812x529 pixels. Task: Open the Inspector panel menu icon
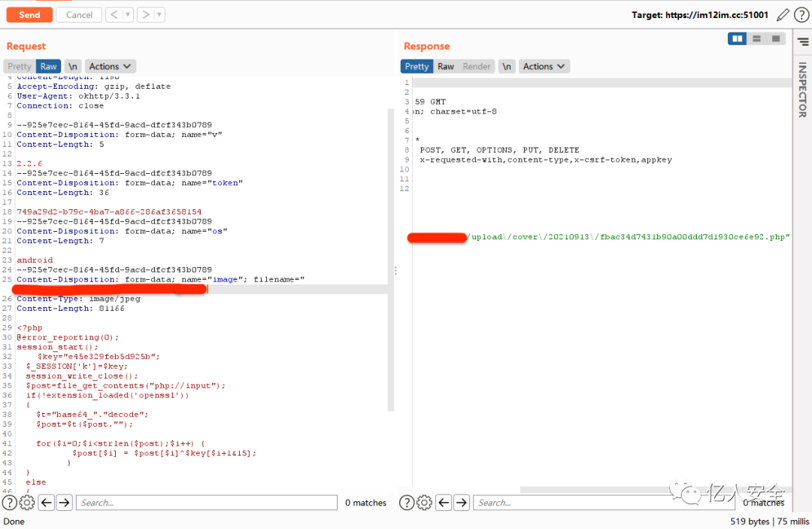(803, 41)
